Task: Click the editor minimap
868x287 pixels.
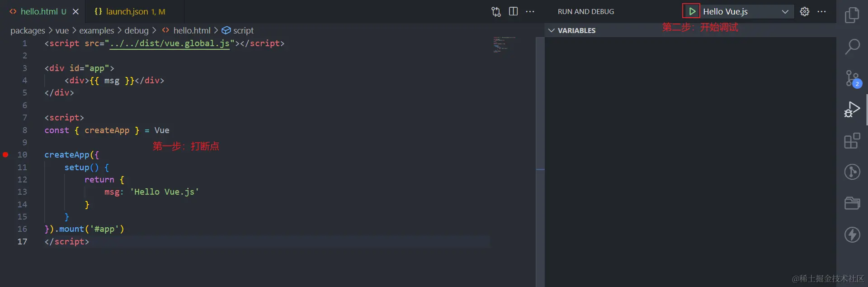Action: tap(504, 45)
